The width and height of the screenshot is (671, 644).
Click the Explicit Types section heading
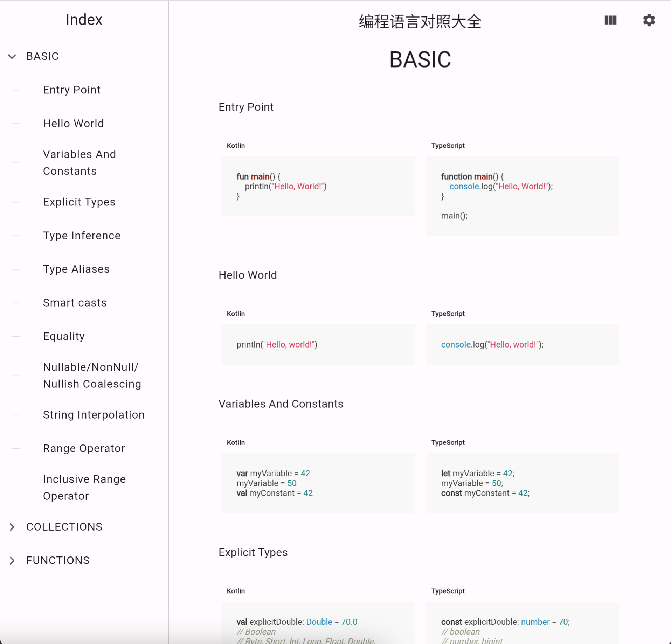point(253,552)
